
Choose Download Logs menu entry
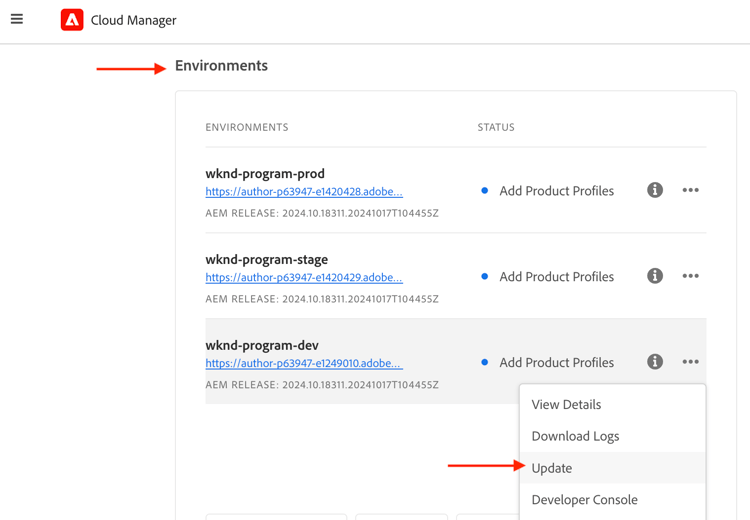(x=575, y=436)
